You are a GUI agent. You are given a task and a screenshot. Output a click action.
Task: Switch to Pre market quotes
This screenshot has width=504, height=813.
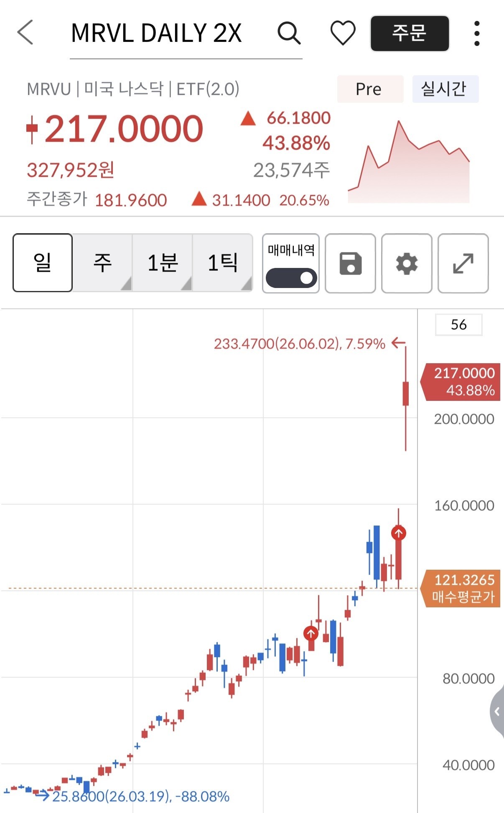(370, 89)
